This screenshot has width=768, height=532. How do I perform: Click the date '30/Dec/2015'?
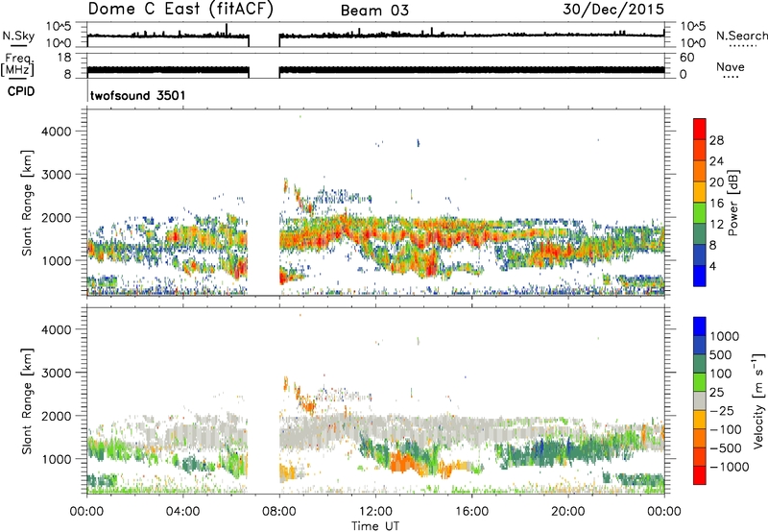[x=613, y=10]
